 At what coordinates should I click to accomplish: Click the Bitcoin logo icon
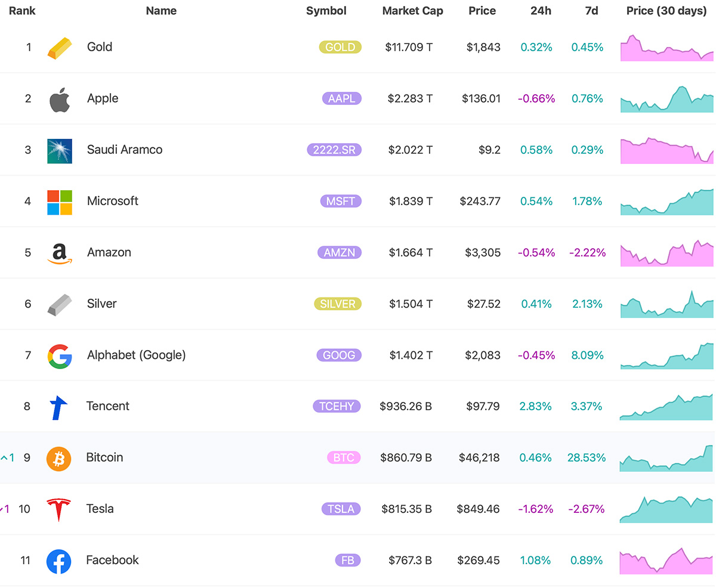click(59, 459)
